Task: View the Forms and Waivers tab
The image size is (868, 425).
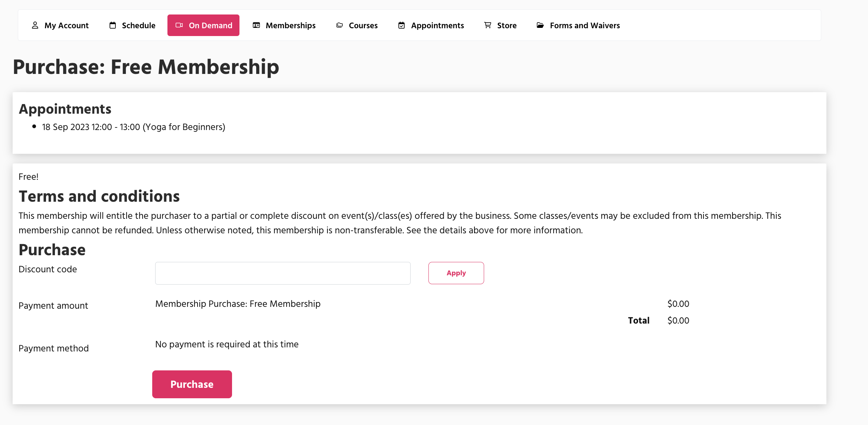Action: [x=585, y=25]
